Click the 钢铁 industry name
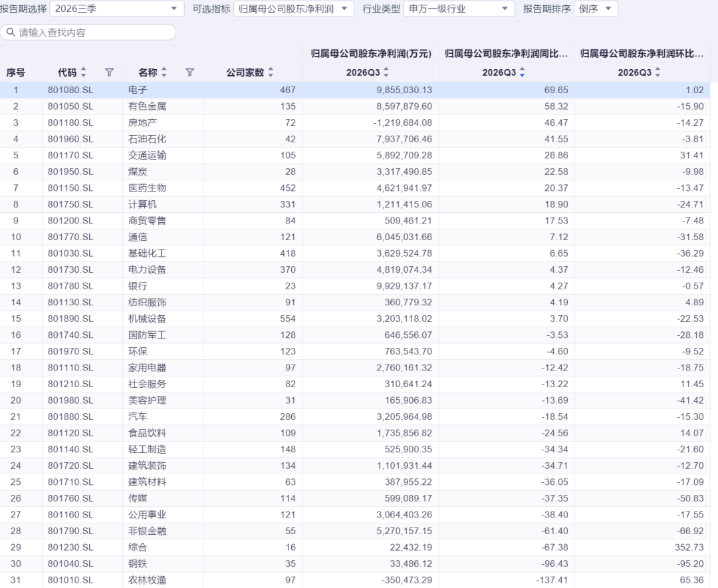Screen dimensions: 718x588 138,563
